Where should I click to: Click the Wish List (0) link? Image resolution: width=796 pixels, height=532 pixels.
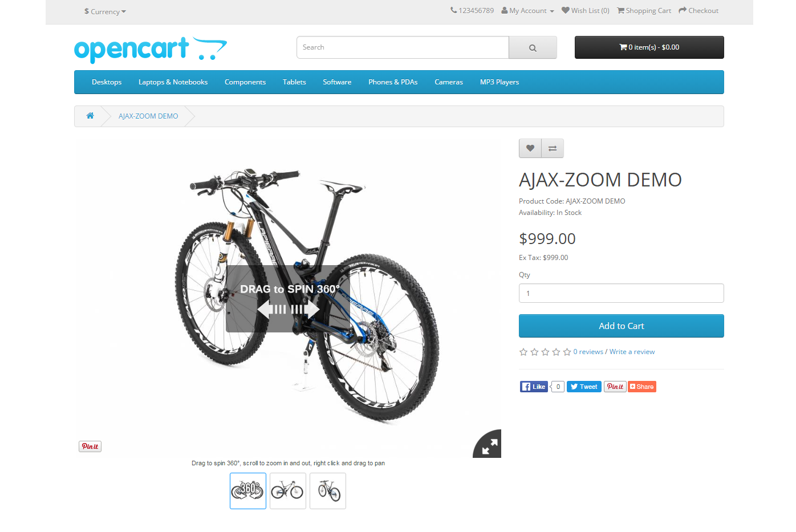pyautogui.click(x=586, y=11)
